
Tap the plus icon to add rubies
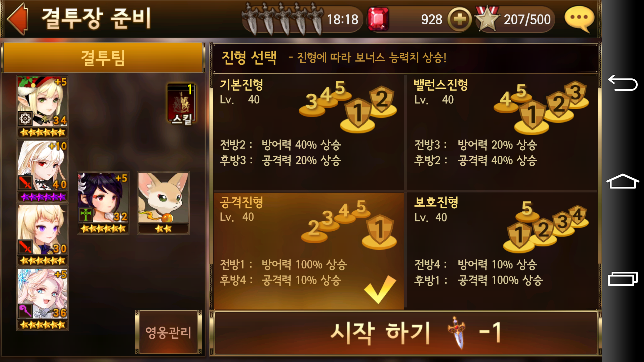tap(460, 19)
